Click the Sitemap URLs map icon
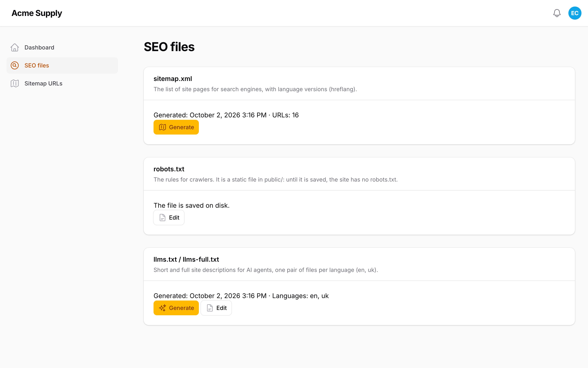Image resolution: width=588 pixels, height=368 pixels. tap(14, 83)
